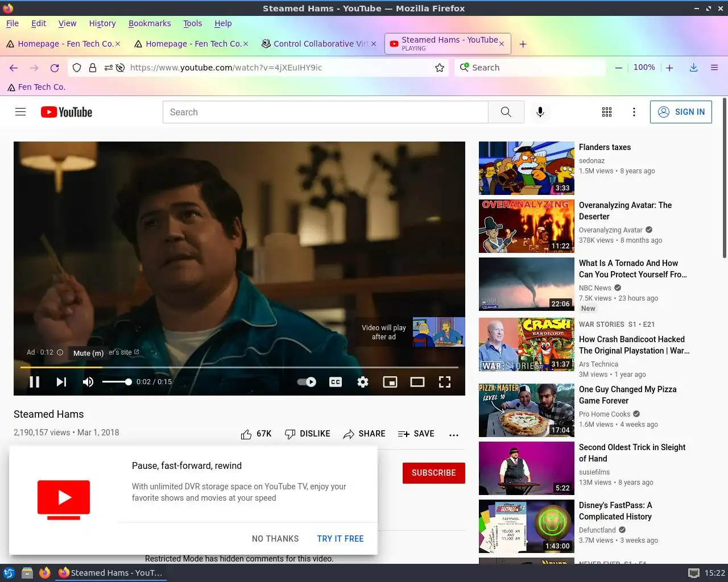Open file manager from taskbar
The image size is (728, 582).
tap(27, 573)
